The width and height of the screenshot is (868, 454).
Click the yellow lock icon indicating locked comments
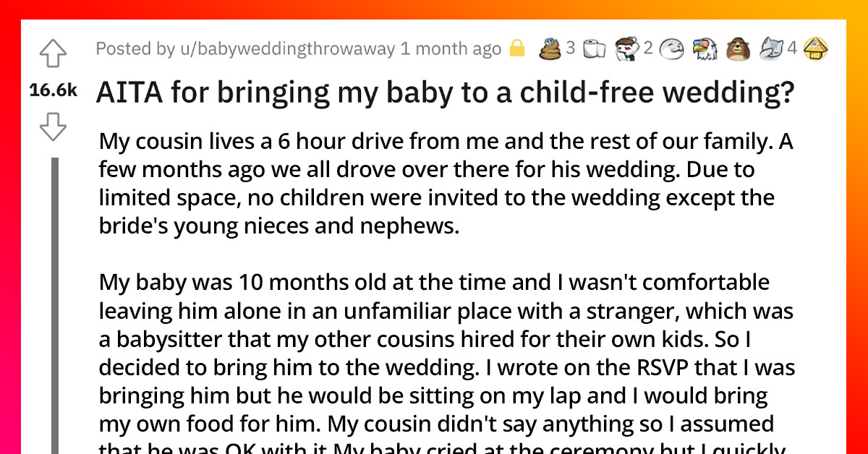point(516,49)
